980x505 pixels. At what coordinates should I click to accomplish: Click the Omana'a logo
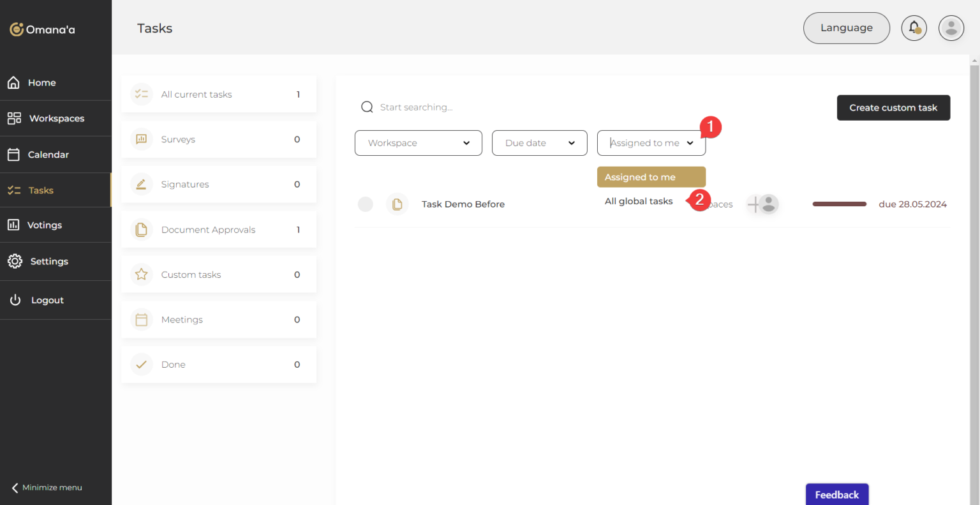[42, 29]
